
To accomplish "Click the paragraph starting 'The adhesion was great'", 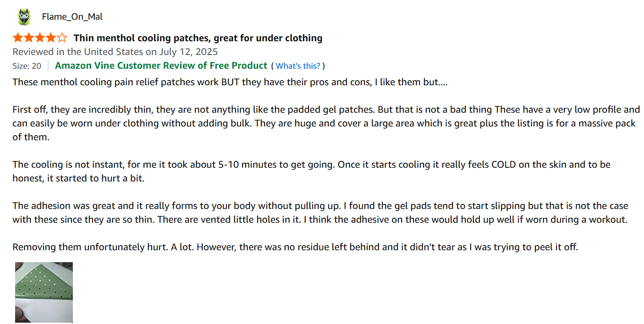I will (x=320, y=213).
